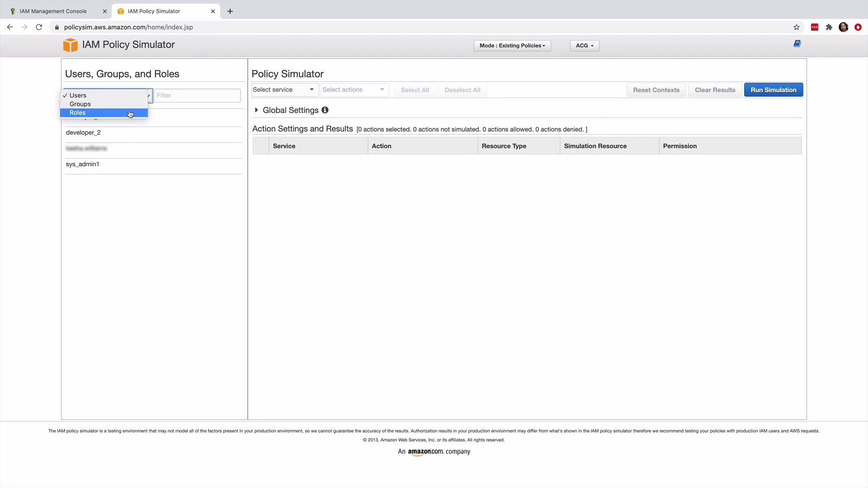Image resolution: width=868 pixels, height=488 pixels.
Task: Switch to the IAM Management Console tab
Action: pyautogui.click(x=53, y=11)
